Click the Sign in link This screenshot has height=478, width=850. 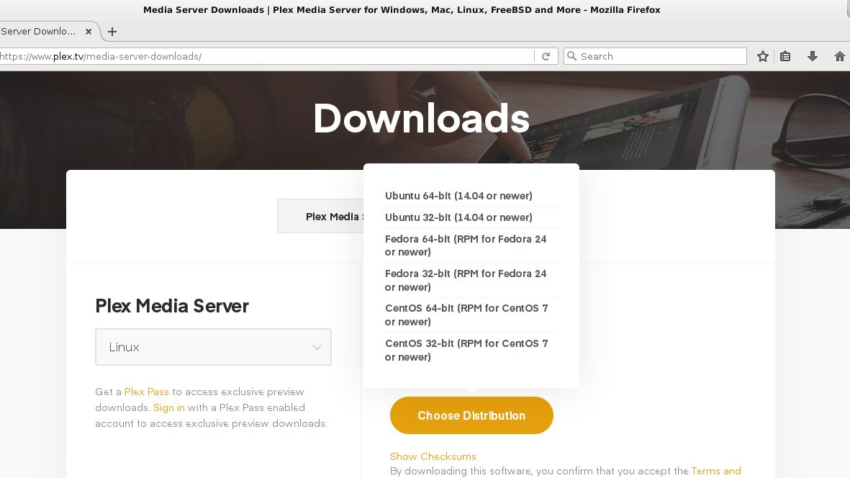[x=169, y=408]
